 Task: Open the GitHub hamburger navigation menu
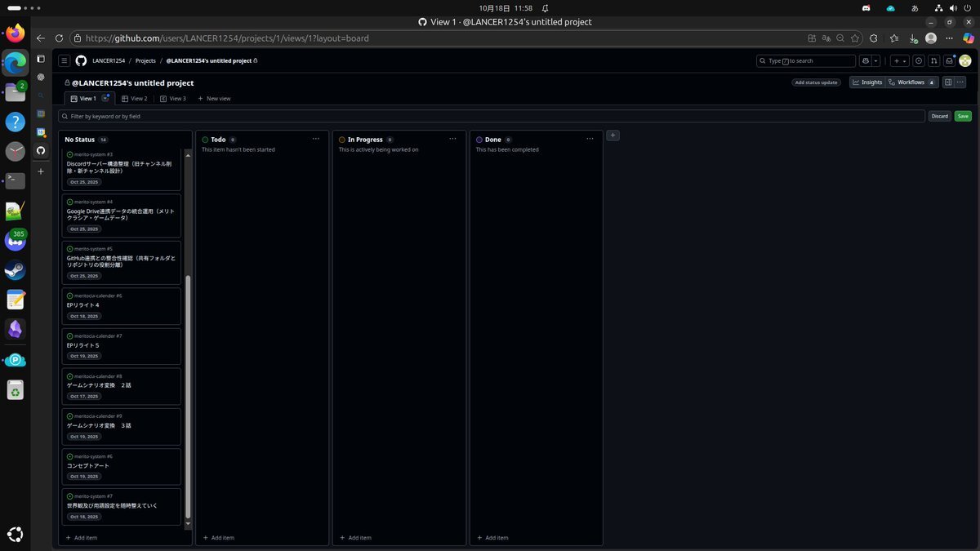(x=64, y=60)
